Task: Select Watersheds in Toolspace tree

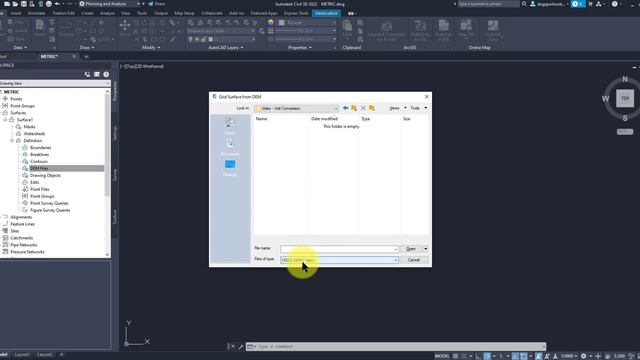Action: click(34, 133)
